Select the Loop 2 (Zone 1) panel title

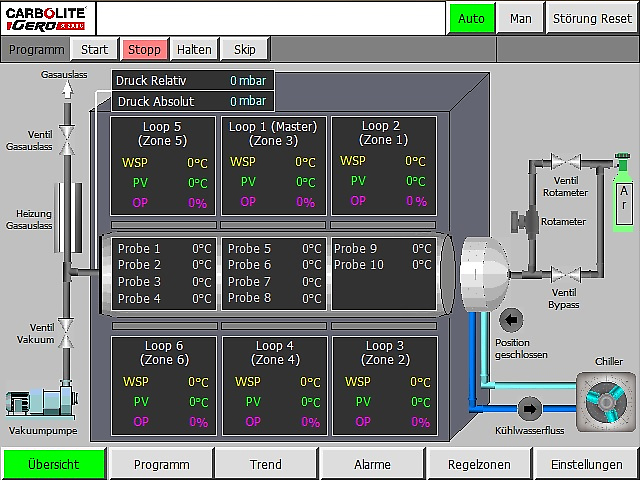pos(383,133)
